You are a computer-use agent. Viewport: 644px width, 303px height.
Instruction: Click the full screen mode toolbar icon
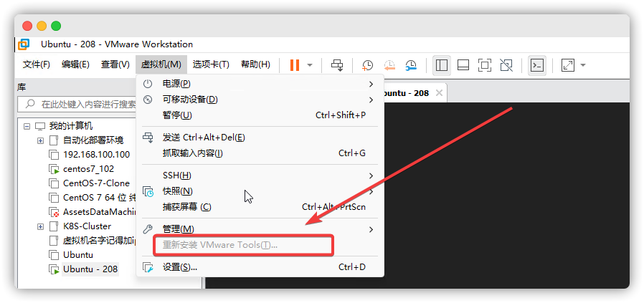[485, 64]
